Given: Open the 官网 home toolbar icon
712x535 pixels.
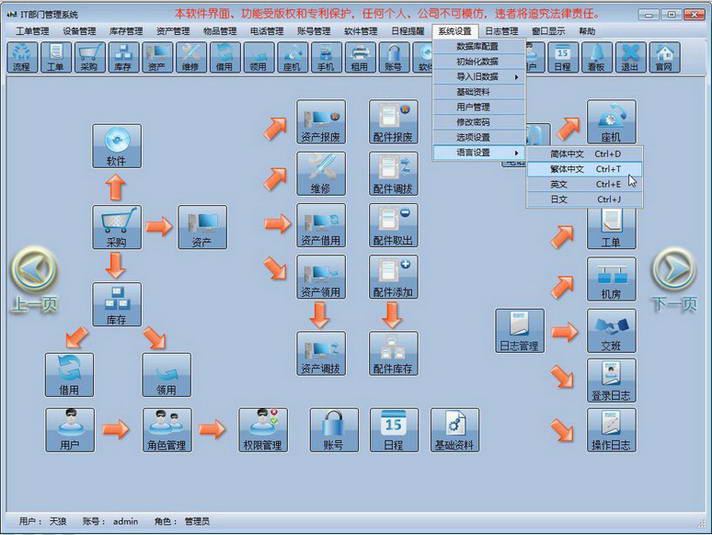Looking at the screenshot, I should [664, 57].
